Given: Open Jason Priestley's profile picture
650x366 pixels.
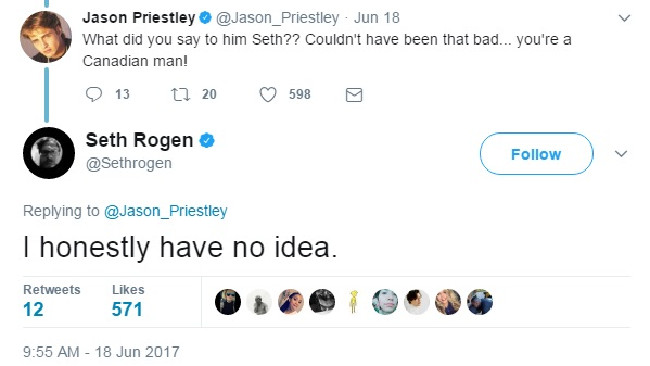Looking at the screenshot, I should click(x=46, y=37).
